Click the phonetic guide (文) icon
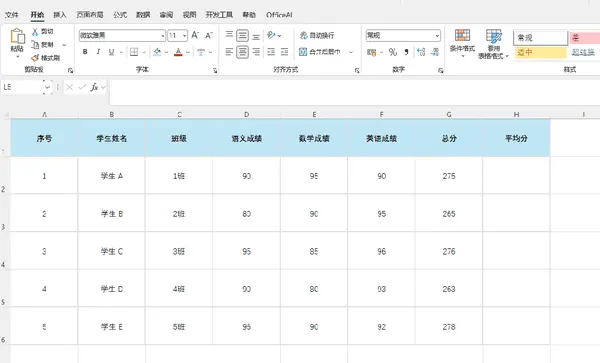The width and height of the screenshot is (600, 363). pyautogui.click(x=201, y=52)
